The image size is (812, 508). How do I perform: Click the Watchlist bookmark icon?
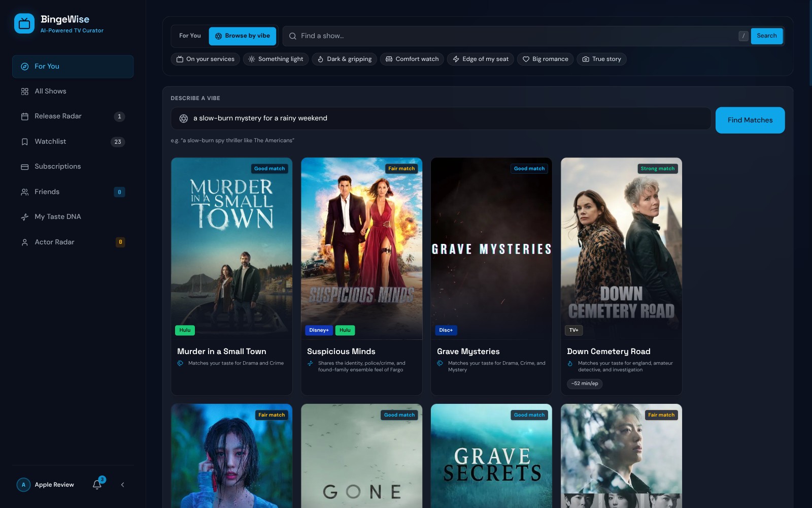click(24, 142)
